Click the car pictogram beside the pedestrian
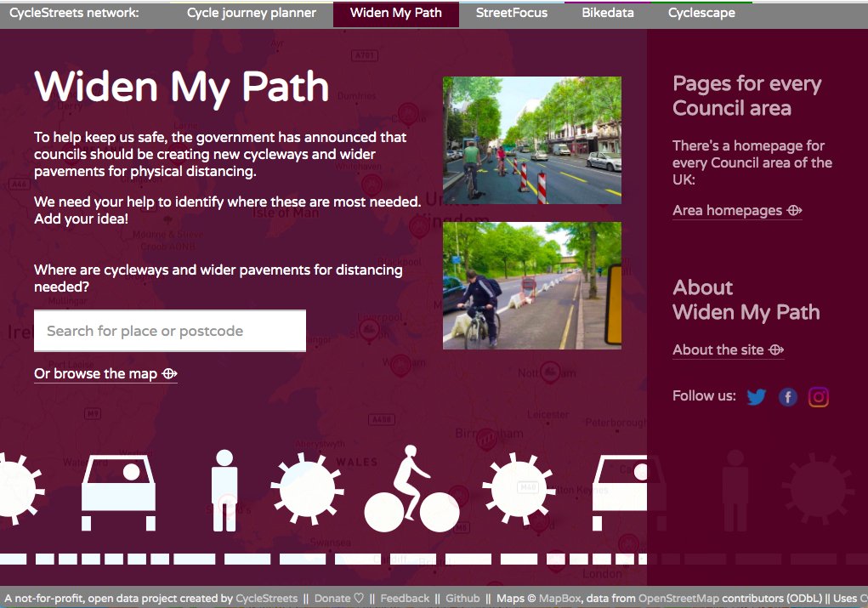 (118, 493)
